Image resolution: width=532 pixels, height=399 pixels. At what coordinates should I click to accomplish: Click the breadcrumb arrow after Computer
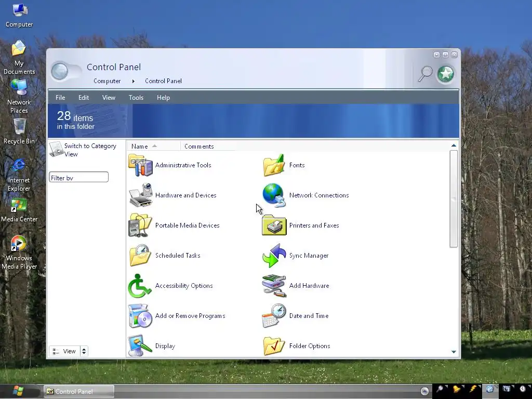[134, 81]
